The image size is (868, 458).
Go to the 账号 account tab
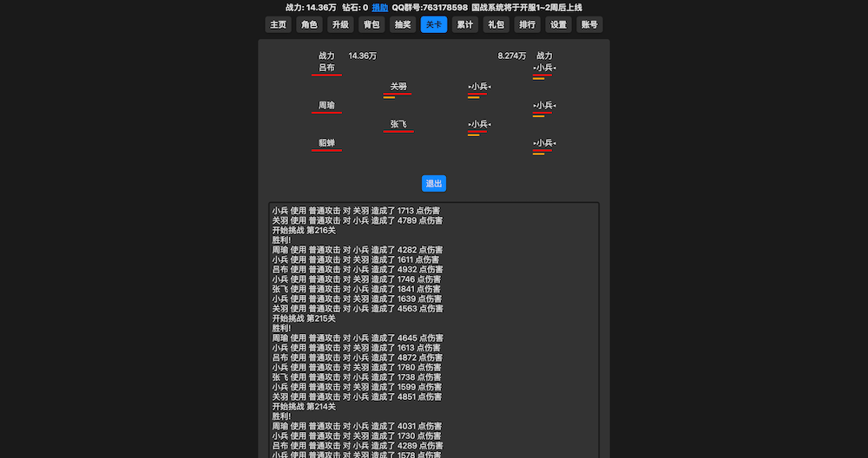point(589,24)
